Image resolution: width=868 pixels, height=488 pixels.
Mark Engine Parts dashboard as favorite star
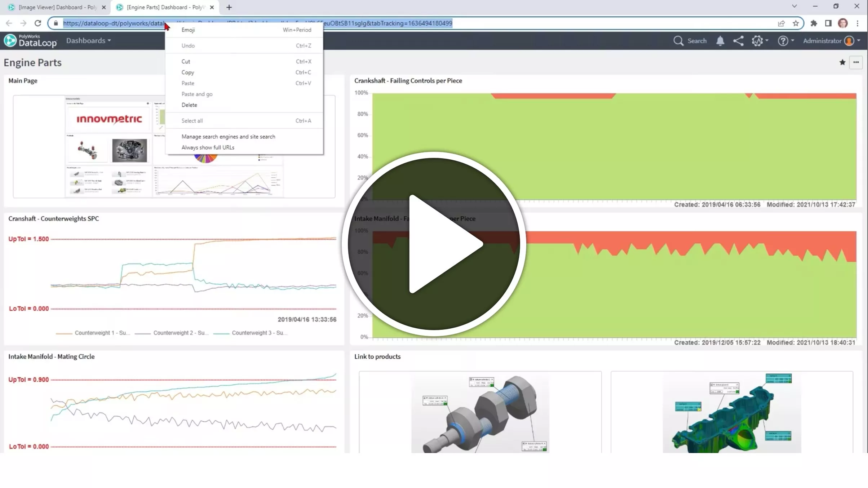842,62
